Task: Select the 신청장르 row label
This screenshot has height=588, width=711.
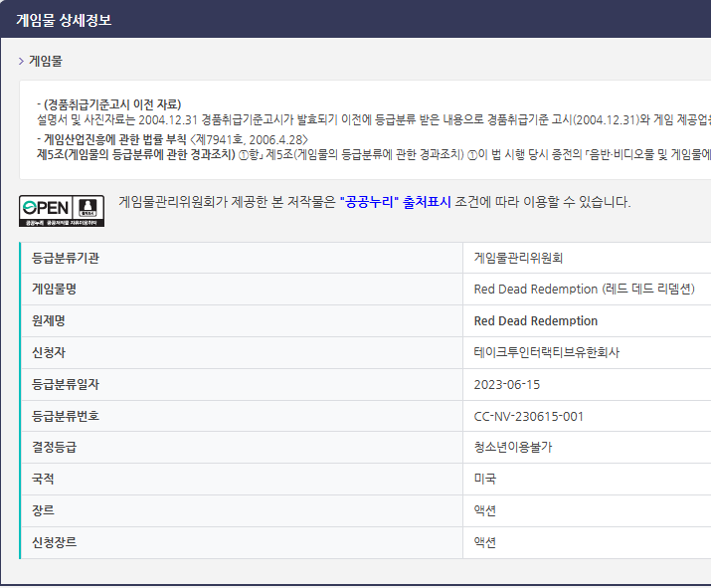Action: pos(54,542)
